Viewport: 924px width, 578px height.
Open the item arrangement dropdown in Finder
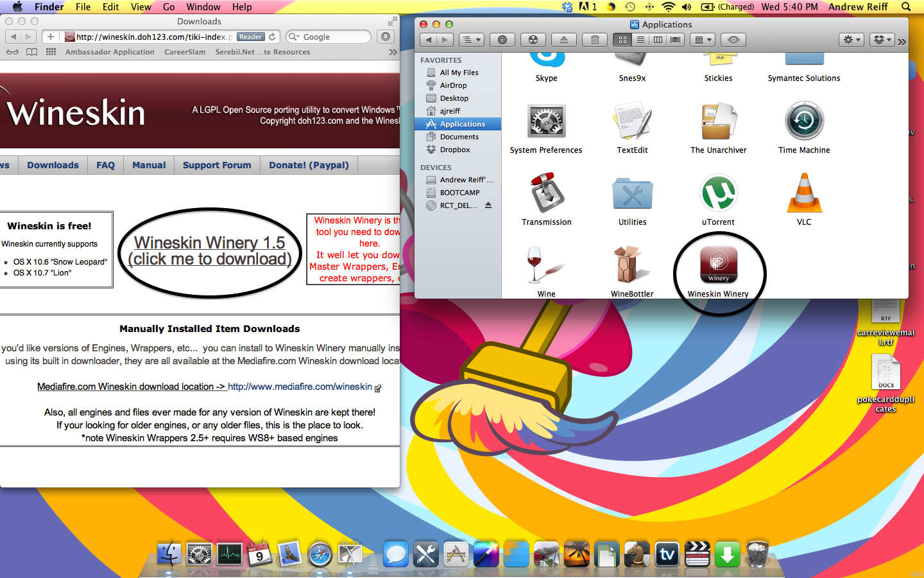coord(703,40)
